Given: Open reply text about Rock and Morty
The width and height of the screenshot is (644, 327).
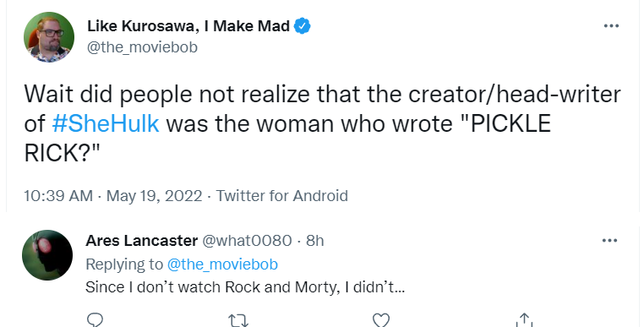Looking at the screenshot, I should pyautogui.click(x=245, y=287).
